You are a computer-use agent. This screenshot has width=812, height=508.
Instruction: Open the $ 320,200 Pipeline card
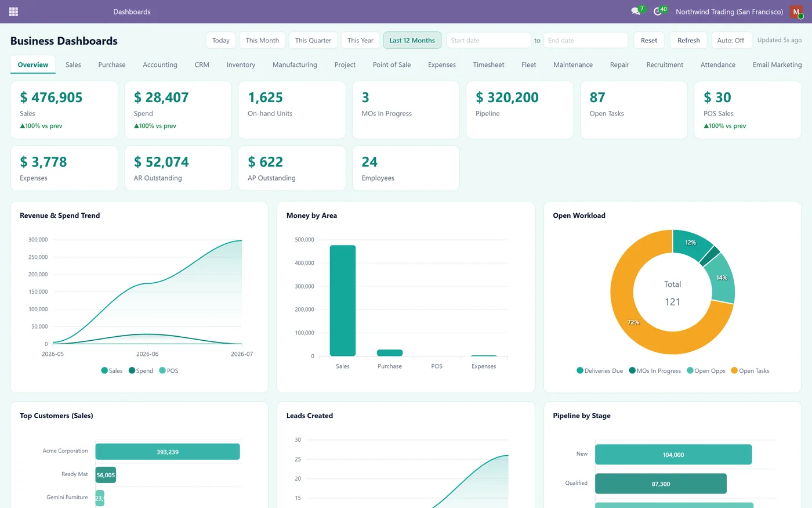(x=520, y=110)
